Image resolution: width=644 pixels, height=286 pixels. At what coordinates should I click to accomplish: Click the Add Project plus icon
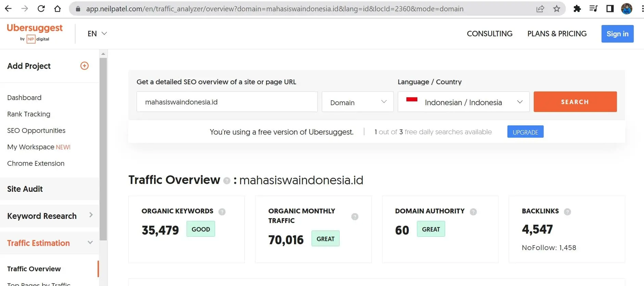click(x=85, y=66)
